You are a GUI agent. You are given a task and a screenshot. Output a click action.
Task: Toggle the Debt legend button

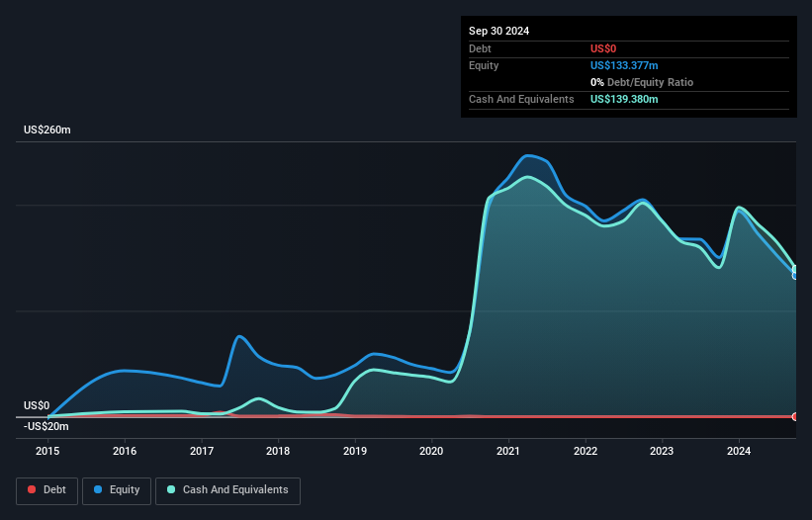[46, 490]
